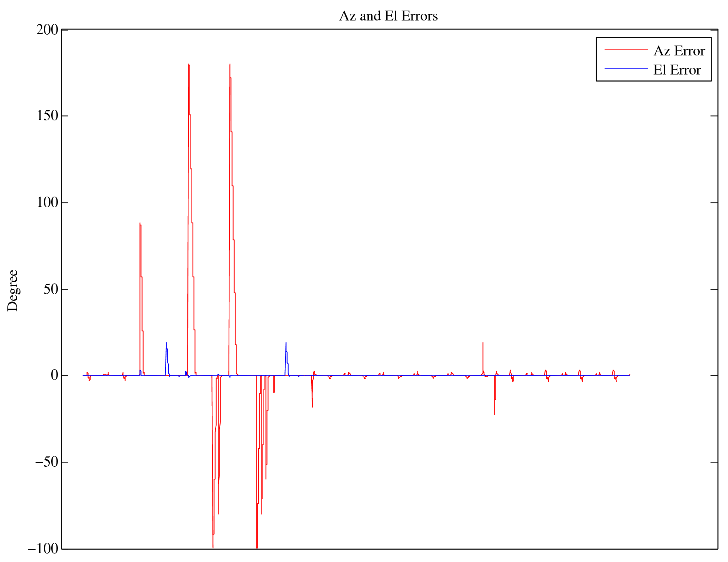The width and height of the screenshot is (728, 562).
Task: Click the red spike peaking near 88 degrees
Action: click(140, 225)
